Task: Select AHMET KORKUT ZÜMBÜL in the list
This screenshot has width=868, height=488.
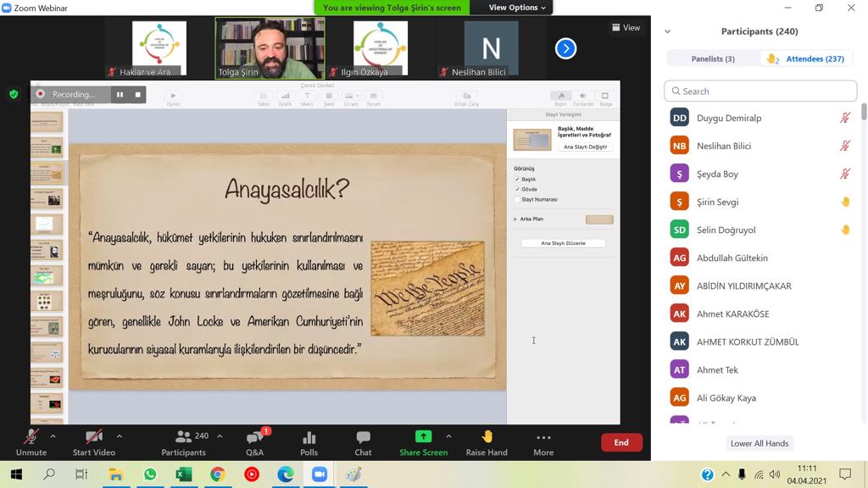Action: [x=762, y=342]
